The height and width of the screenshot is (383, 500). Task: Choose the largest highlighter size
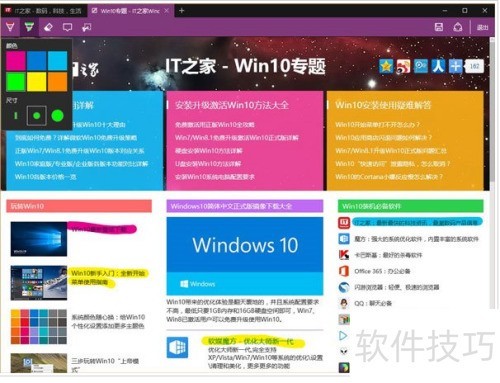click(58, 116)
